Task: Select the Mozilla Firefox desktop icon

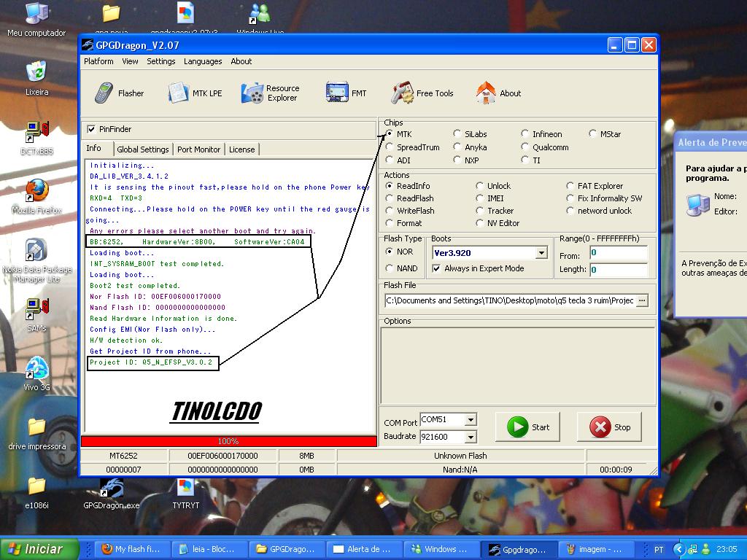Action: [x=36, y=197]
